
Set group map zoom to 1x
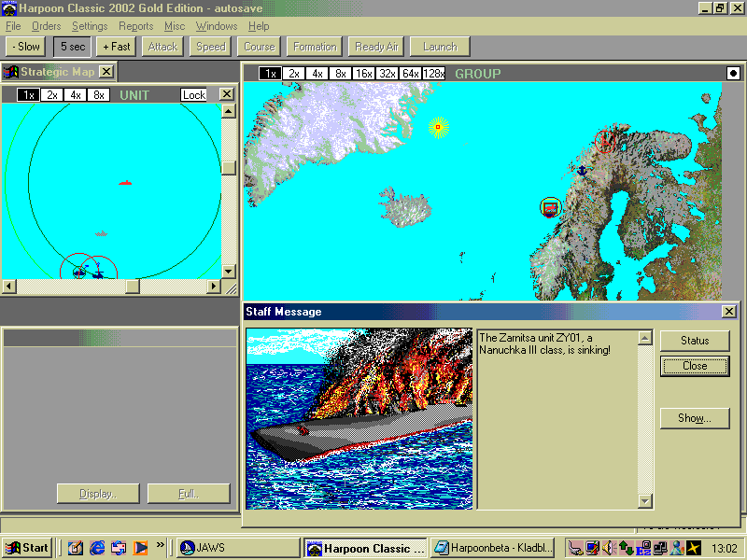(x=270, y=74)
